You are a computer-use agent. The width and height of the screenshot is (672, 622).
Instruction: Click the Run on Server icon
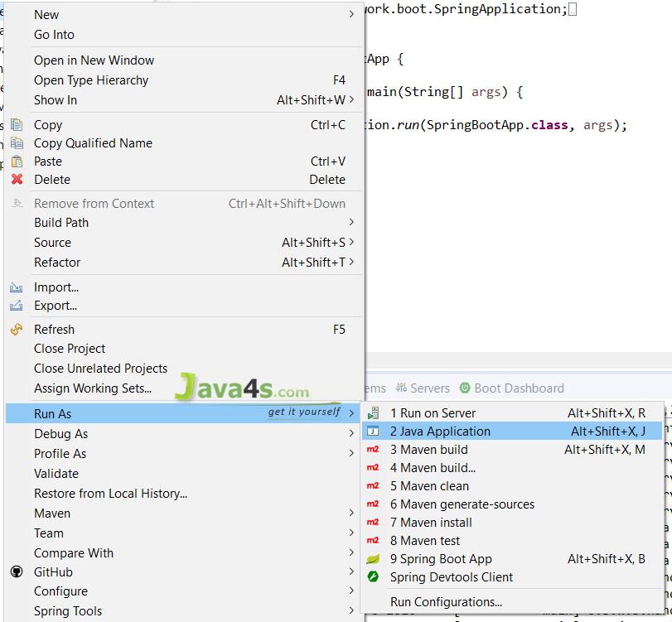373,413
